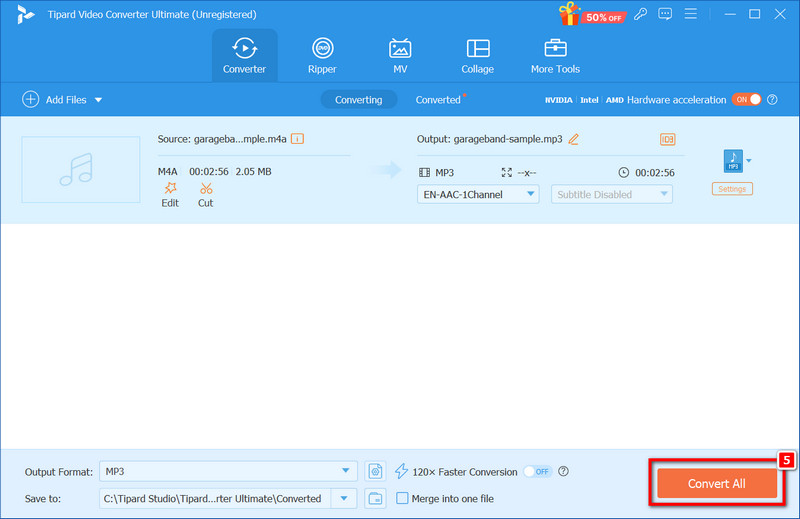
Task: Click the Save to path field
Action: [215, 499]
